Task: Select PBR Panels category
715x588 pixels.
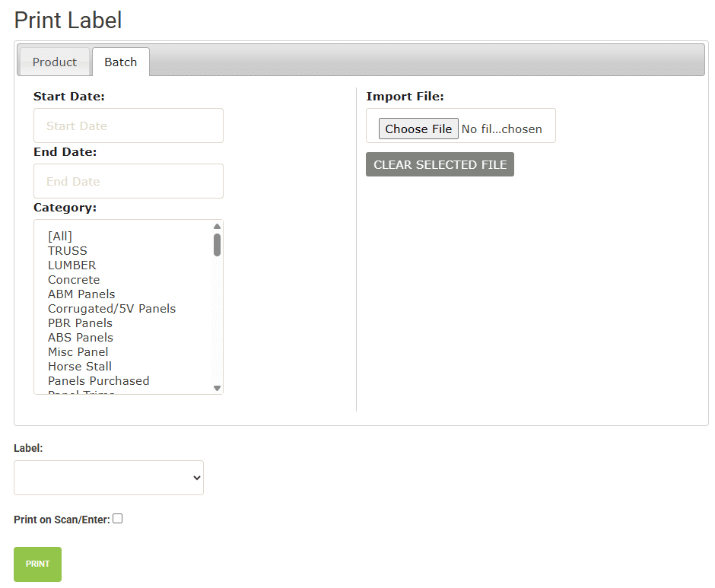Action: [80, 323]
